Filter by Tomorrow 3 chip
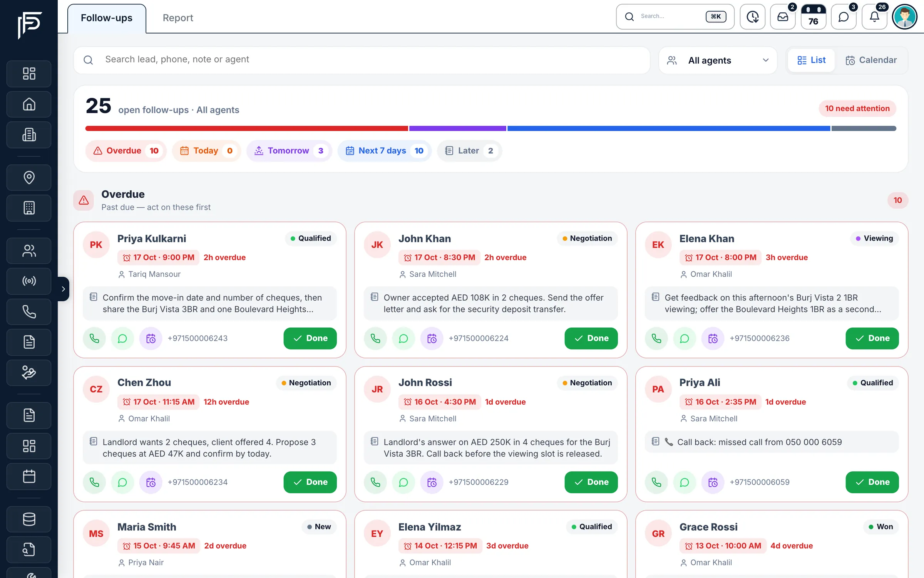Screen dimensions: 924x578 tap(290, 151)
